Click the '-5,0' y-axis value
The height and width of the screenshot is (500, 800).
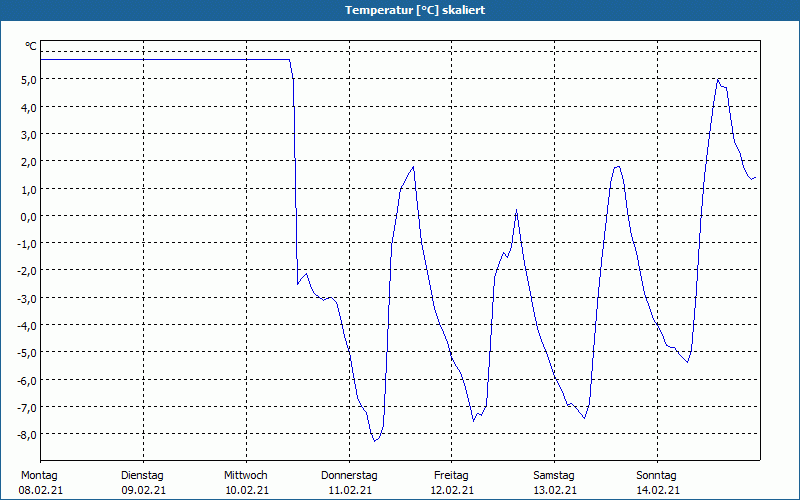pyautogui.click(x=27, y=352)
